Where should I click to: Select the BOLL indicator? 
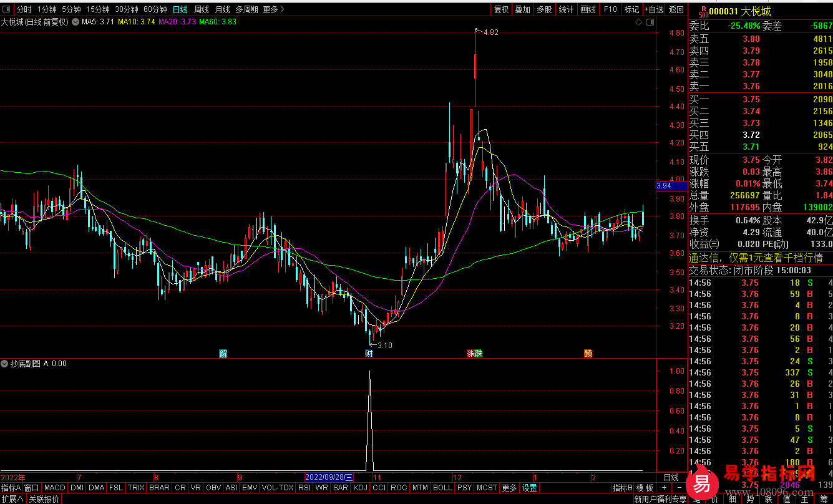[x=442, y=488]
